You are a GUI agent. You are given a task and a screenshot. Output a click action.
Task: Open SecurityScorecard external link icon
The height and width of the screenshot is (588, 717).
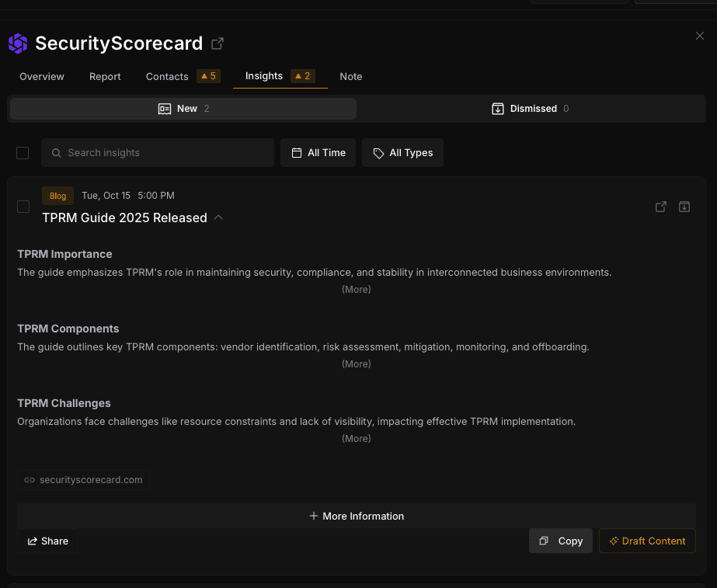coord(218,43)
